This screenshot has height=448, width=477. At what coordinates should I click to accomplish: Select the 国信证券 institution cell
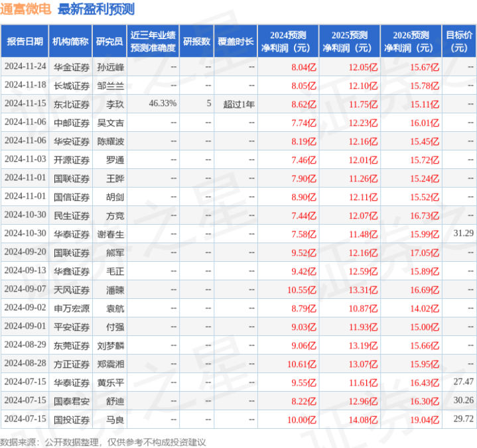tap(72, 197)
